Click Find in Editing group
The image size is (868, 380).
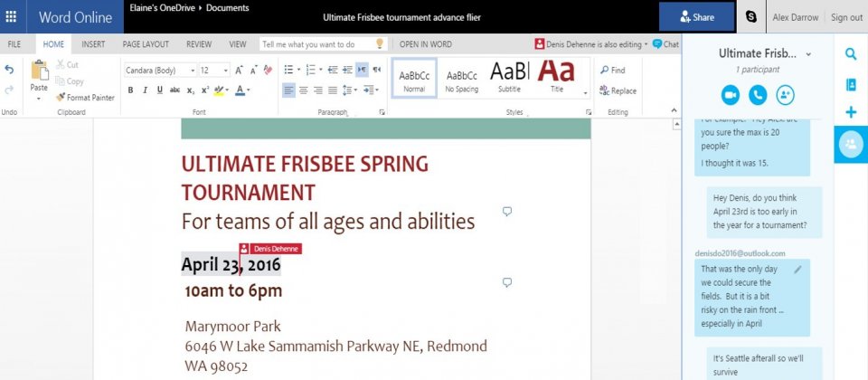pos(613,71)
